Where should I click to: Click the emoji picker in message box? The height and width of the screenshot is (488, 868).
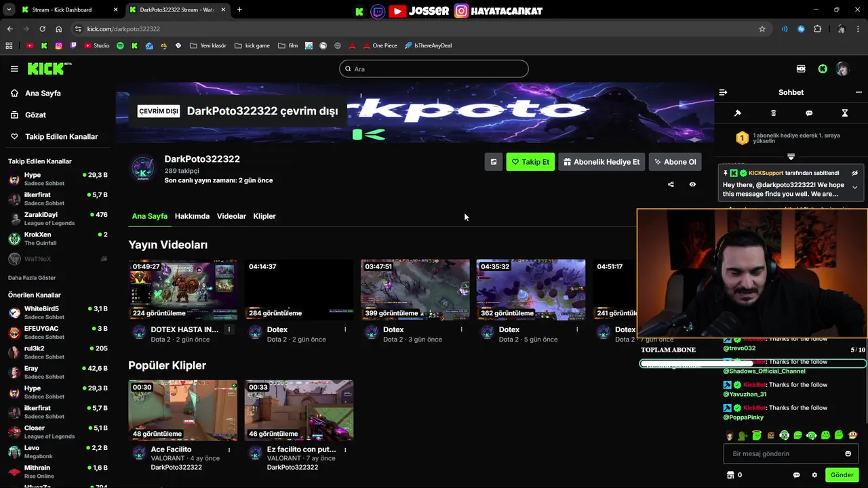[848, 453]
